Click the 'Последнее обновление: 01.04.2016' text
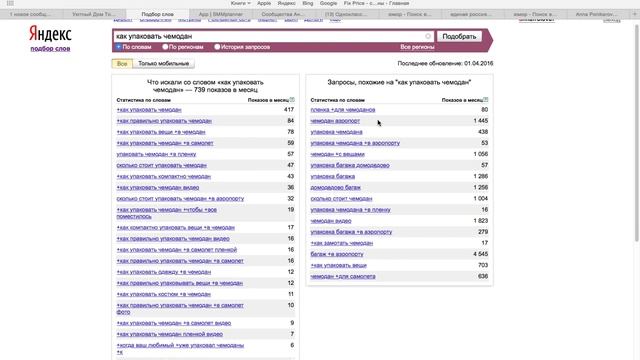The image size is (640, 360). 445,63
